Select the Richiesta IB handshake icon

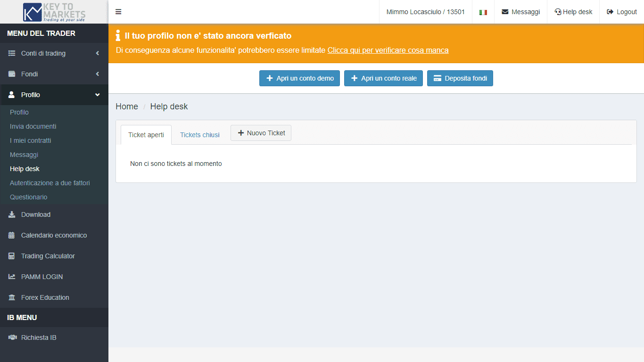pos(10,337)
